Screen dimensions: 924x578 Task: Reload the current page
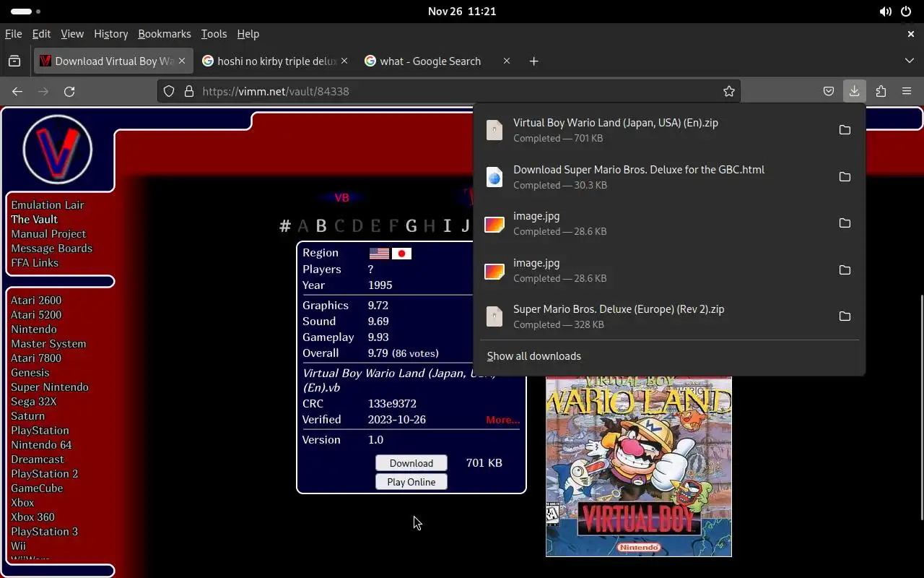pos(69,91)
